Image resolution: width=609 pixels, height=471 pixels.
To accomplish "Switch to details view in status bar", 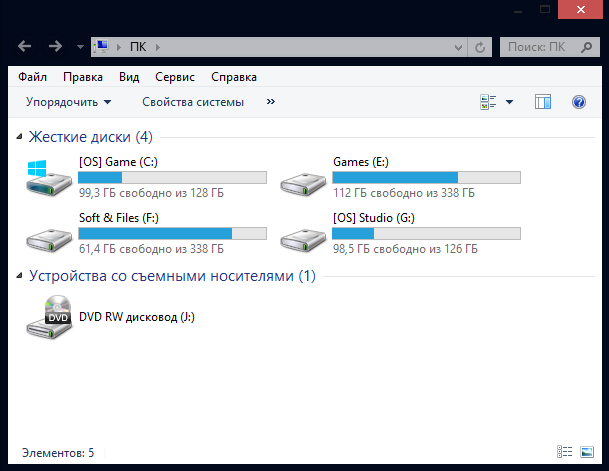I will point(564,453).
